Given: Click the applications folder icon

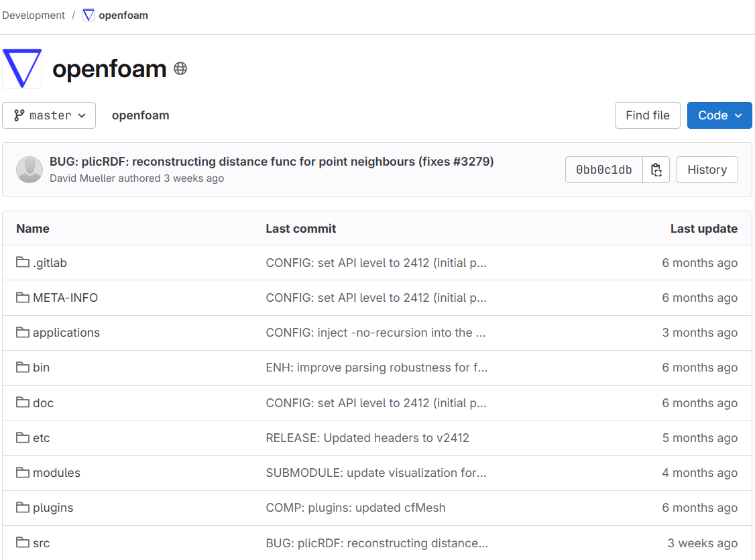Looking at the screenshot, I should click(23, 332).
